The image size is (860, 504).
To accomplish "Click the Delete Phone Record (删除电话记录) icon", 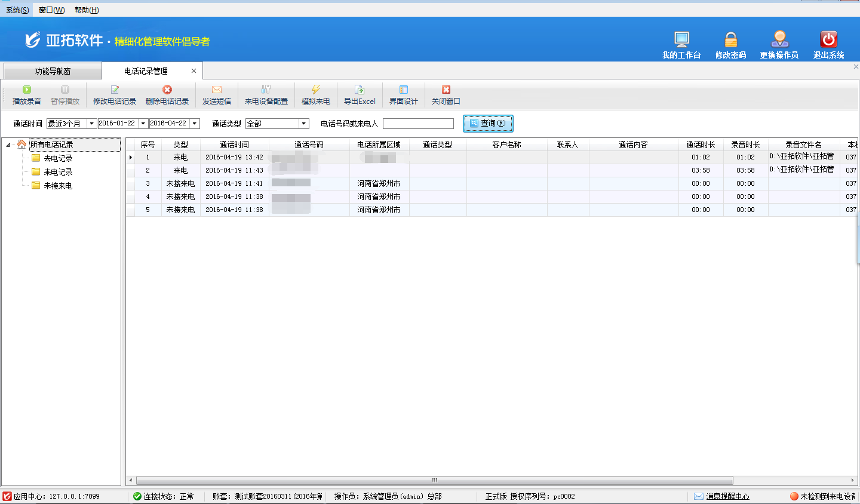I will (x=167, y=90).
